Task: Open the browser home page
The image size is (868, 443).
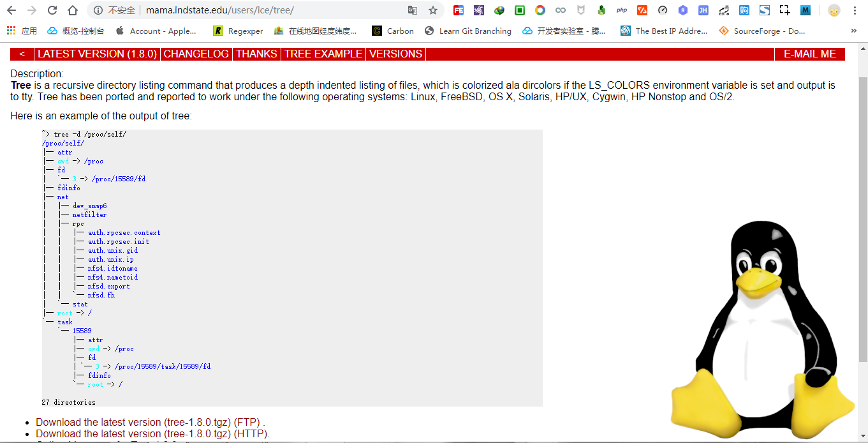Action: 73,10
